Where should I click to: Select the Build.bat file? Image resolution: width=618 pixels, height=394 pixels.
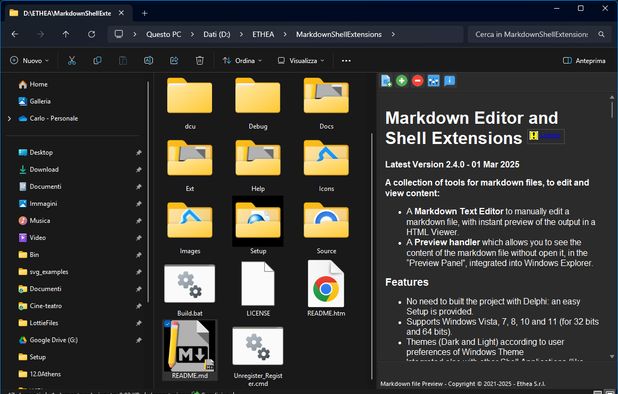190,290
